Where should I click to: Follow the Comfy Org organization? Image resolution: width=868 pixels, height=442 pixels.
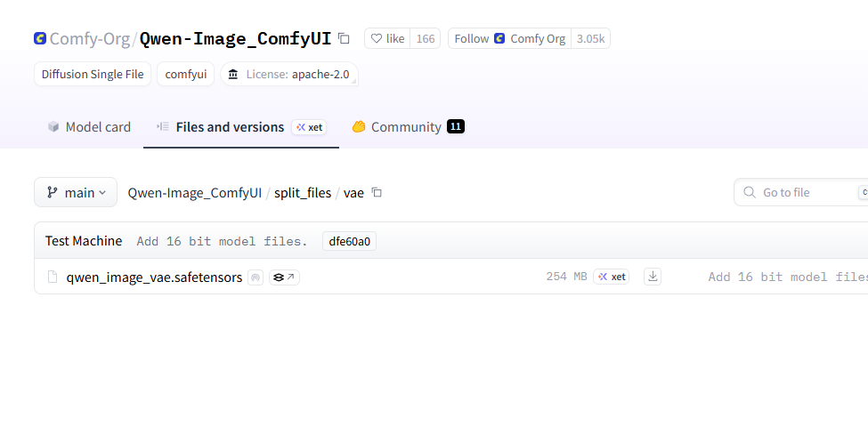(x=471, y=38)
